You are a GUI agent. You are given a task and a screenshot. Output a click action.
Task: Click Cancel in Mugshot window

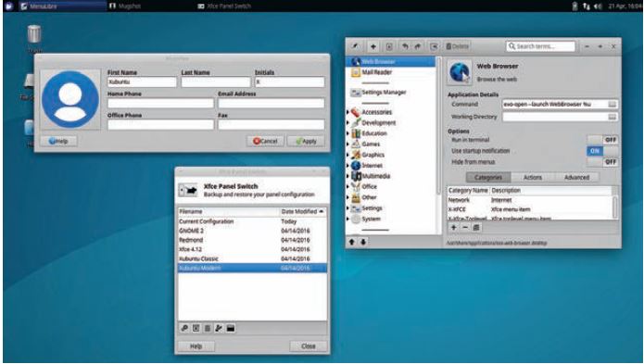click(265, 141)
